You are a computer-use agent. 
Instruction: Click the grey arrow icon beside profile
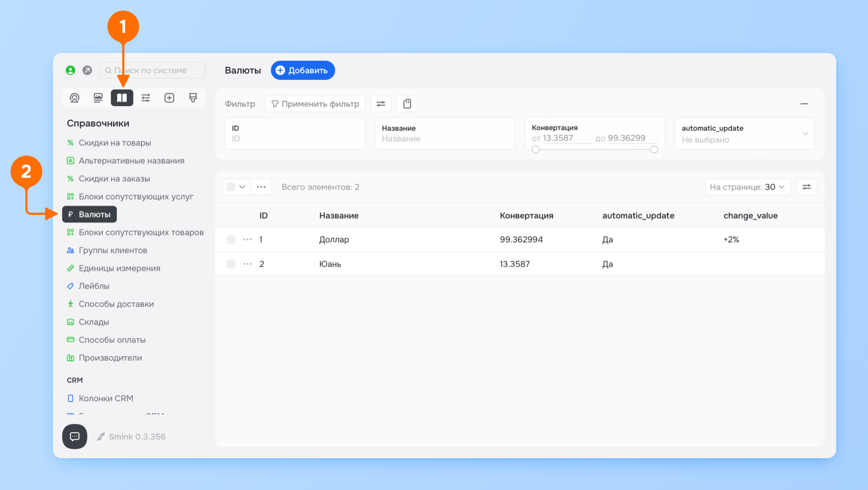point(87,70)
